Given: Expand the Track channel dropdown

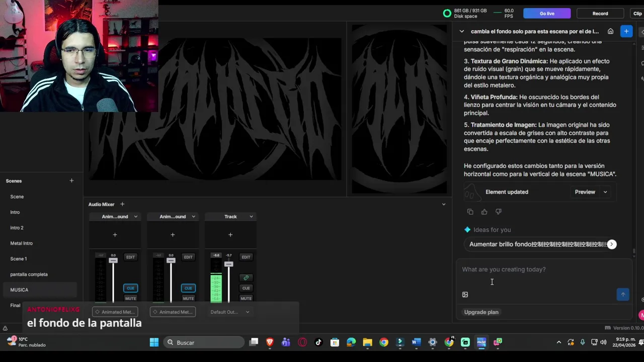Looking at the screenshot, I should tap(251, 217).
